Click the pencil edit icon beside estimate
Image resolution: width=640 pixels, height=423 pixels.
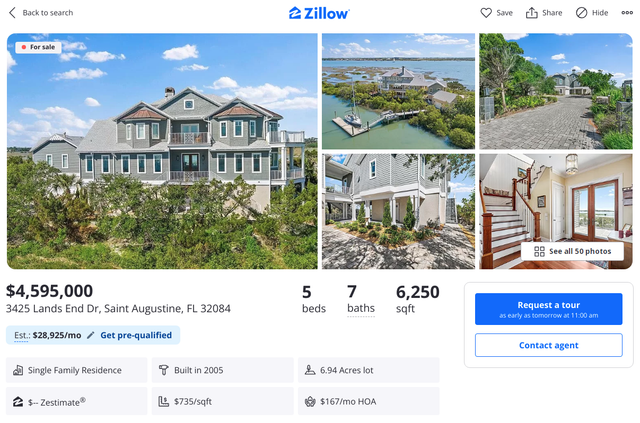pyautogui.click(x=91, y=335)
